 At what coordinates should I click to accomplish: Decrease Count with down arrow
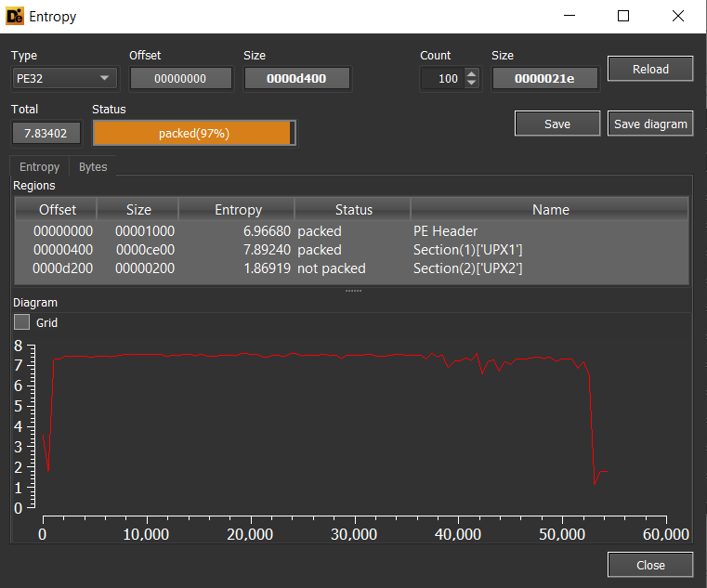472,84
